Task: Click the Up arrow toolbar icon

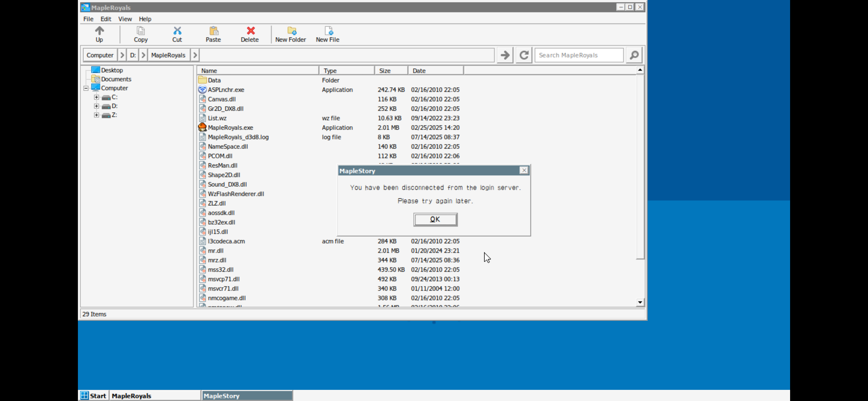Action: (x=99, y=31)
